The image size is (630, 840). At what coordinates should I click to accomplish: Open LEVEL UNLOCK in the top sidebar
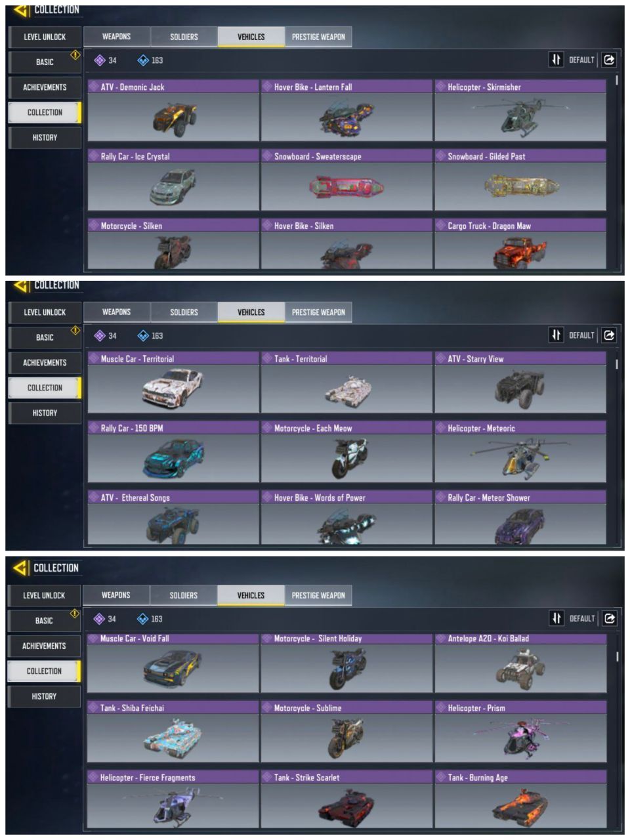click(x=45, y=37)
